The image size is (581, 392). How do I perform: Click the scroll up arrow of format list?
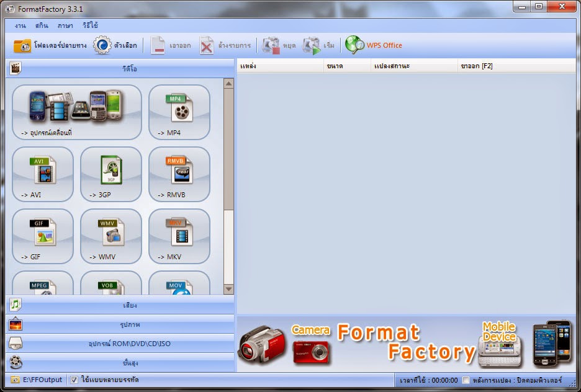click(228, 83)
